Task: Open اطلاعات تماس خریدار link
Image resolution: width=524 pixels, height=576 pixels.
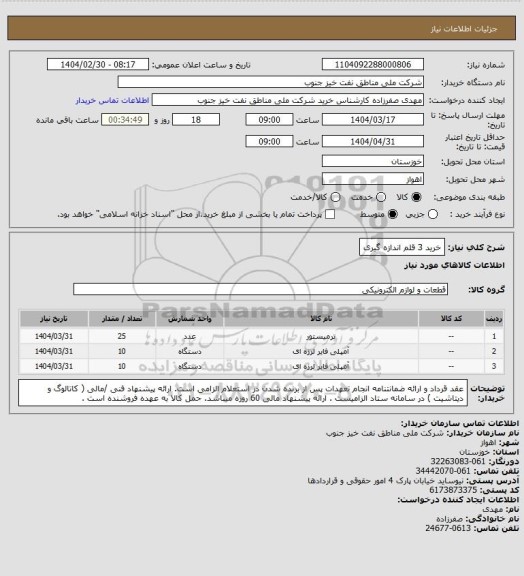Action: 112,100
